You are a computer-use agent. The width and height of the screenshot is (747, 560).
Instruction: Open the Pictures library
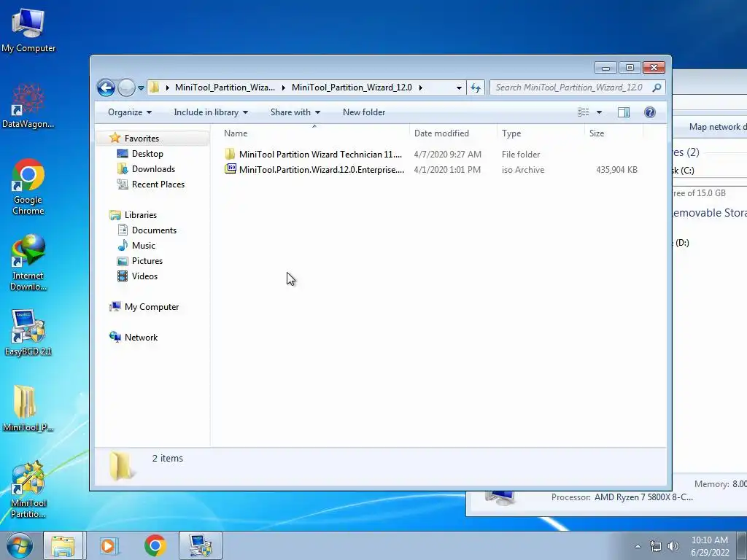click(147, 261)
